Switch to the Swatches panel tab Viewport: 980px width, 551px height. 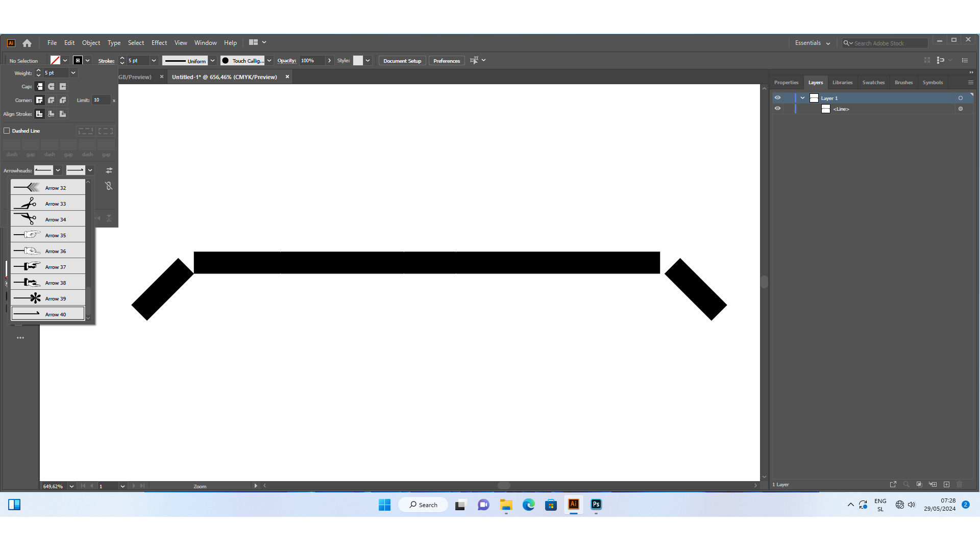[x=873, y=82]
